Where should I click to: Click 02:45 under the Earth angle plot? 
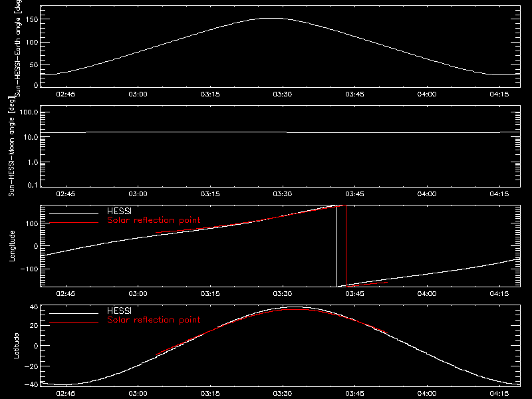(x=66, y=94)
